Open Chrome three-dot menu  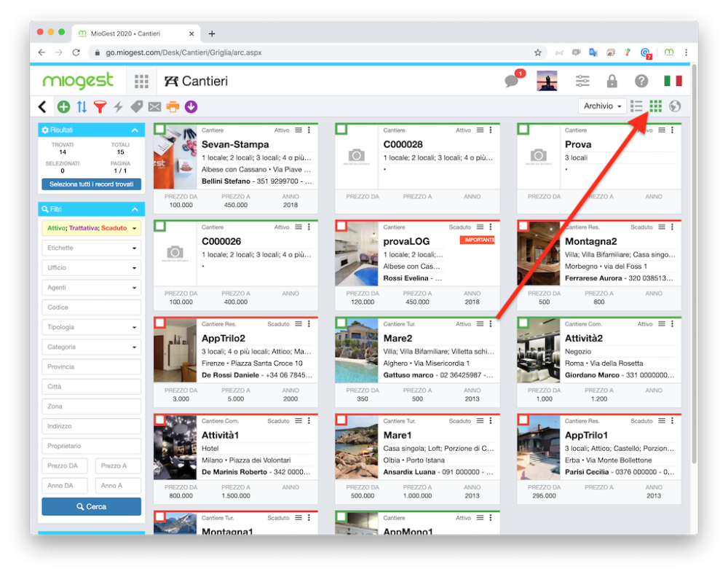point(687,52)
